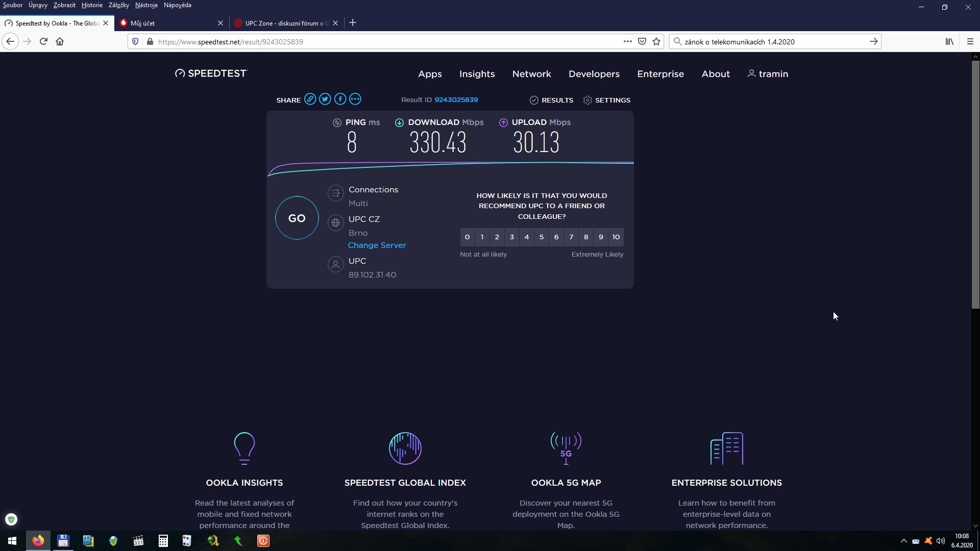Viewport: 980px width, 551px height.
Task: Open the About page link
Action: click(x=716, y=74)
